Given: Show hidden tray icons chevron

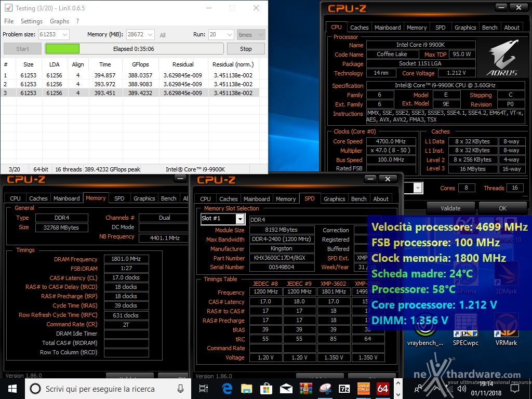Looking at the screenshot, I should tap(437, 389).
